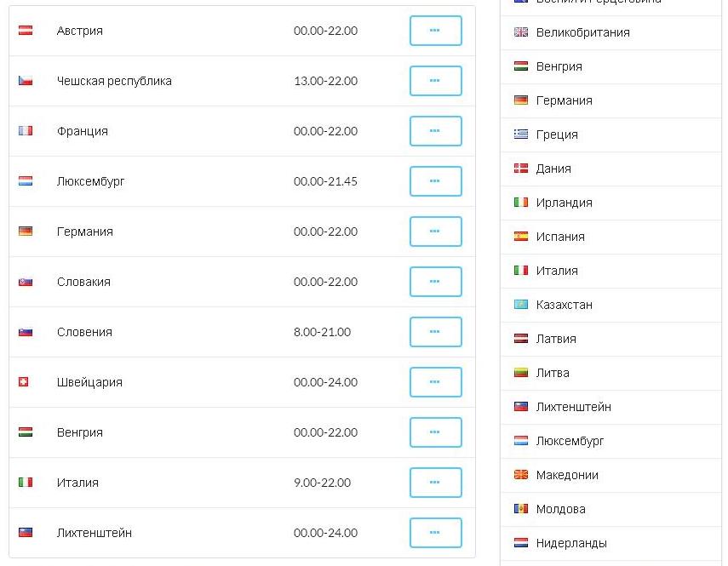Open the Германия link in the sidebar
The image size is (728, 566).
tap(564, 100)
